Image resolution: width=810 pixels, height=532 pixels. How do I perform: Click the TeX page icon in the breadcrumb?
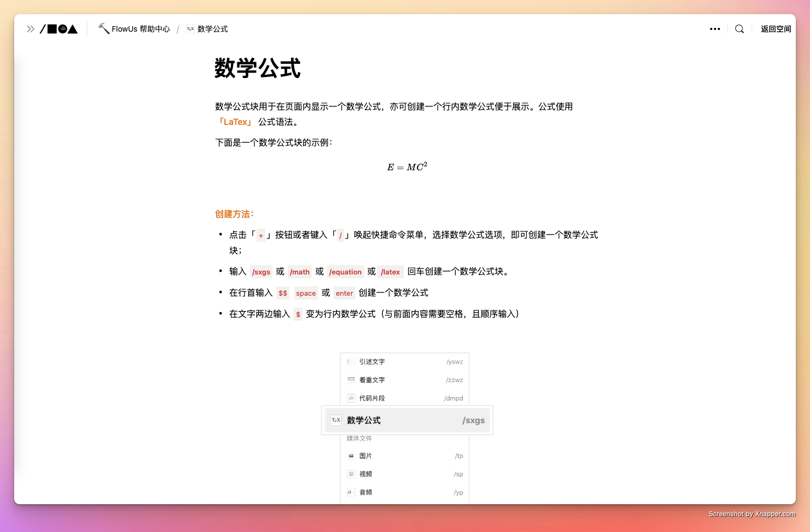coord(190,29)
